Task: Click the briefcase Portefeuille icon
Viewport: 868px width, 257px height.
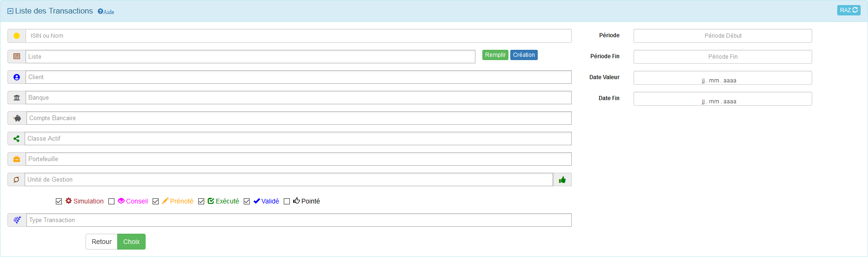Action: [17, 159]
